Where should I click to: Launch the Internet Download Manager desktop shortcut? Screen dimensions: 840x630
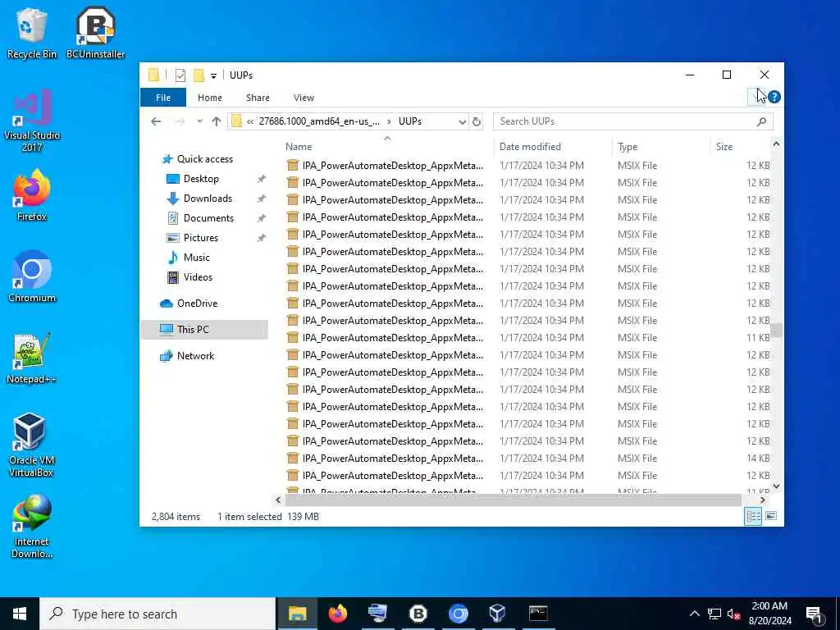(32, 526)
